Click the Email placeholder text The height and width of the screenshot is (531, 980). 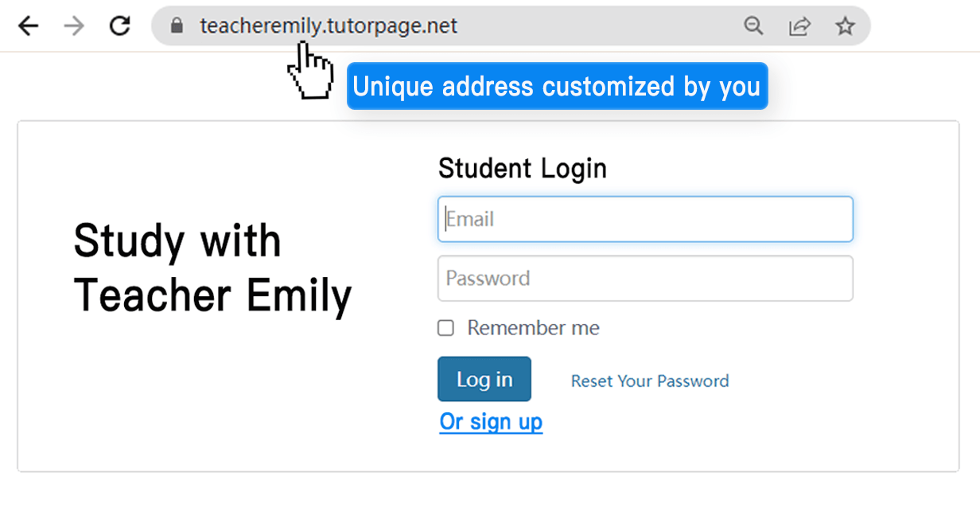(469, 218)
